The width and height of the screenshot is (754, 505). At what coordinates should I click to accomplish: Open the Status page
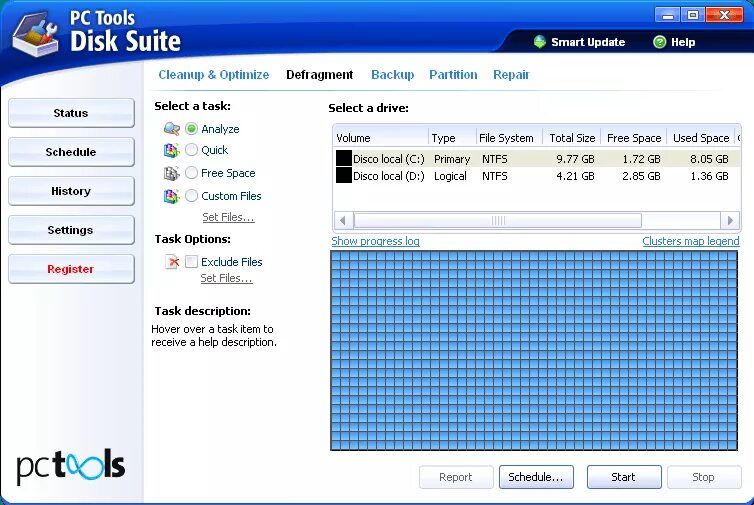71,113
